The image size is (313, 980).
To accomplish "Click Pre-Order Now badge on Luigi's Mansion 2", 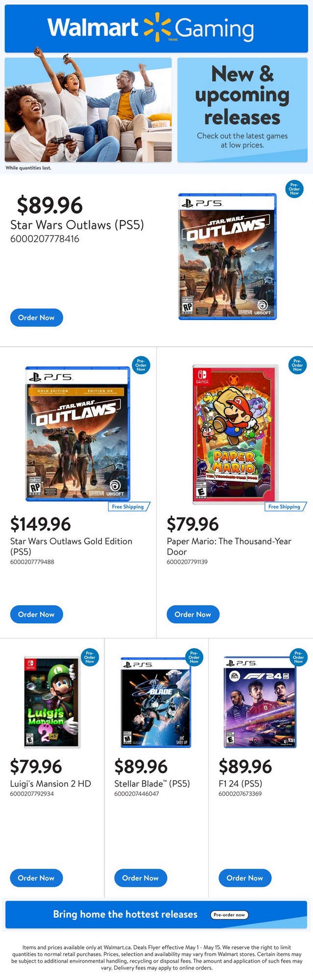I will point(90,657).
